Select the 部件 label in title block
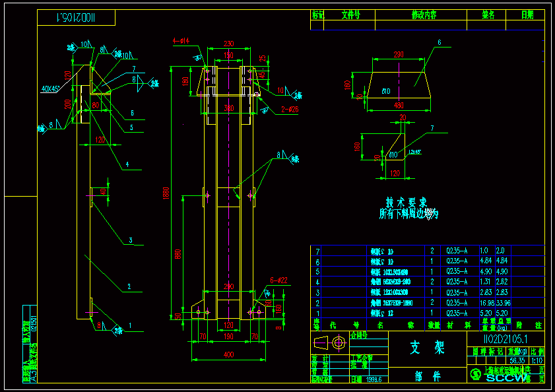Viewport: 555px width, 392px height. coord(428,377)
